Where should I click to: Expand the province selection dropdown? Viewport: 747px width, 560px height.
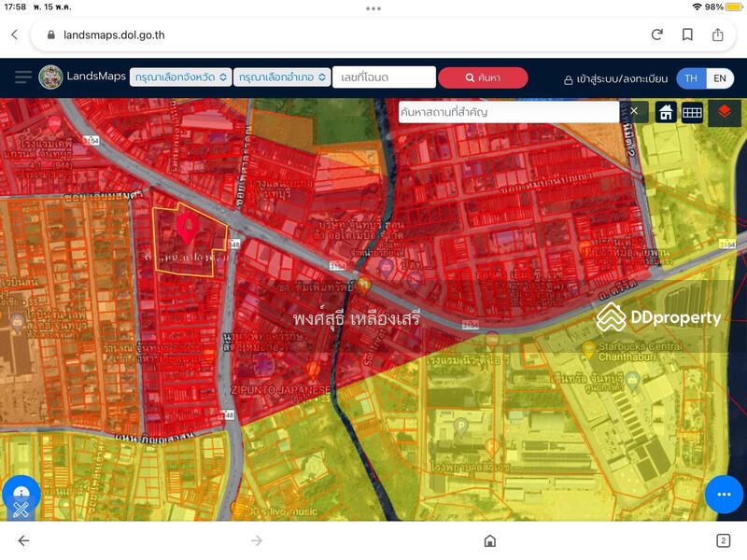[180, 77]
